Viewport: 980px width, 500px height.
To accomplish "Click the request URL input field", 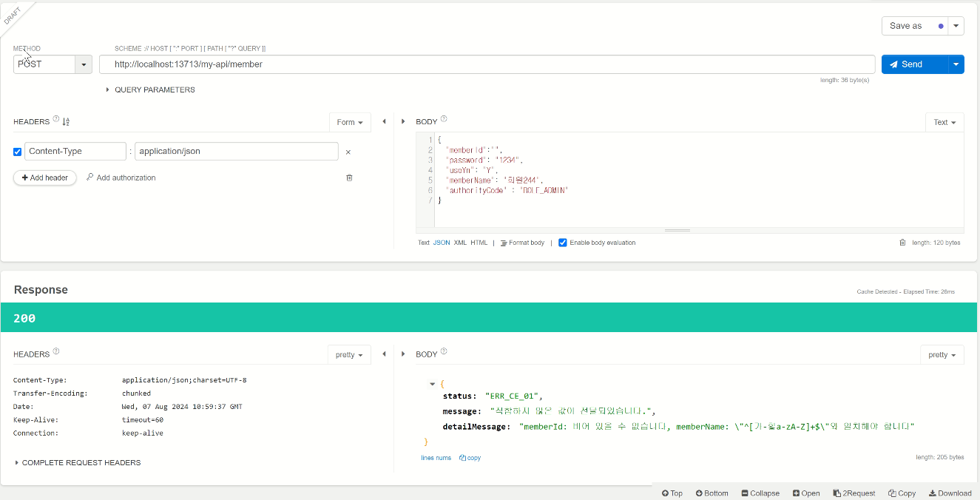I will point(487,64).
